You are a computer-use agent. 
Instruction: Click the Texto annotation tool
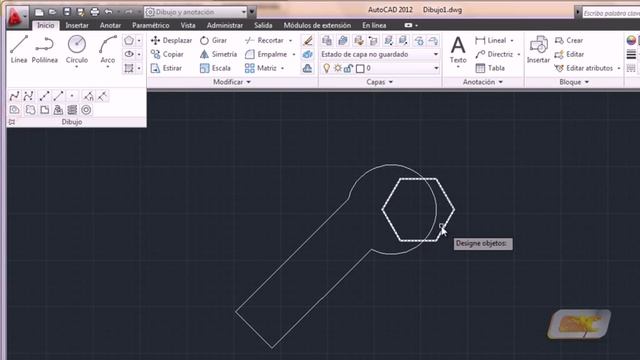point(458,50)
